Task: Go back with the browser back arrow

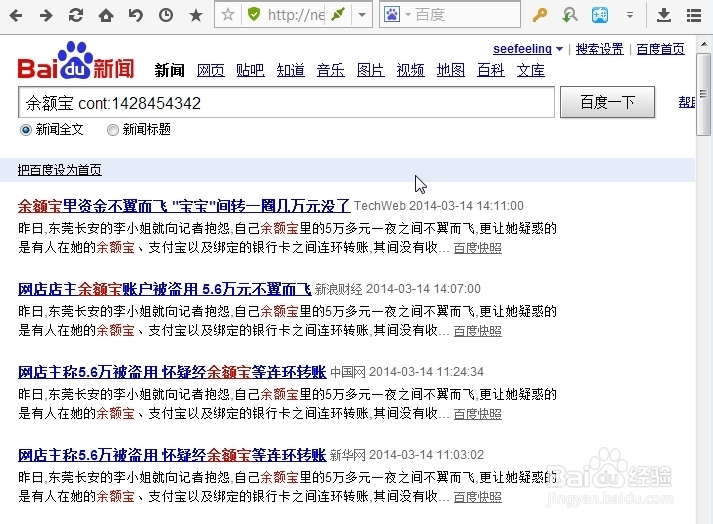Action: [16, 15]
